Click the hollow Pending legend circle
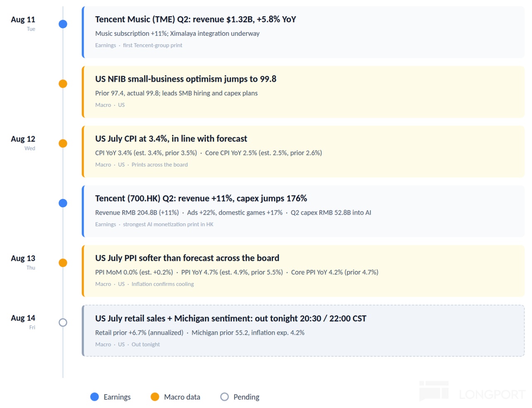Screen dimensions: 532x408 tap(224, 397)
